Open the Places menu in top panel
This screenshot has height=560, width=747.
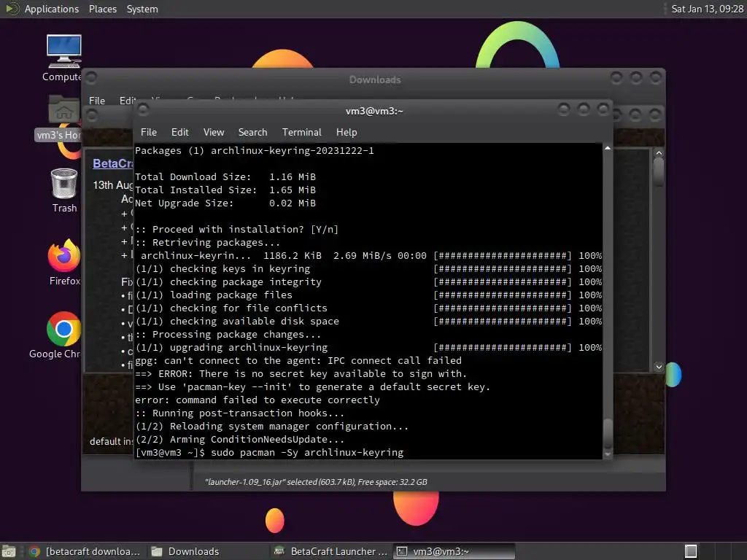102,9
